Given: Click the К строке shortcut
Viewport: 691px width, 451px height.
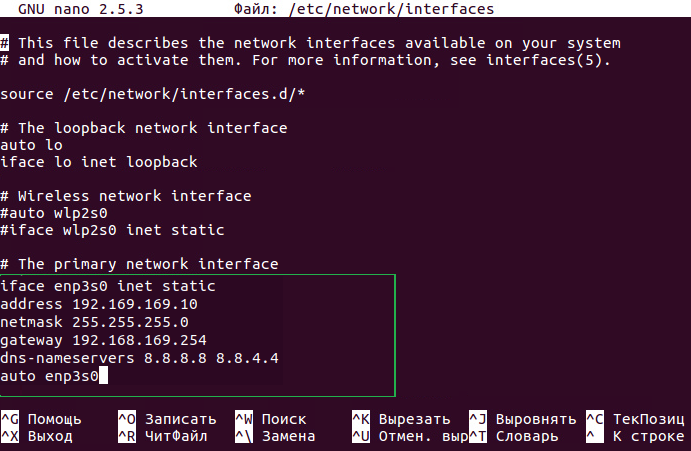Looking at the screenshot, I should point(635,436).
